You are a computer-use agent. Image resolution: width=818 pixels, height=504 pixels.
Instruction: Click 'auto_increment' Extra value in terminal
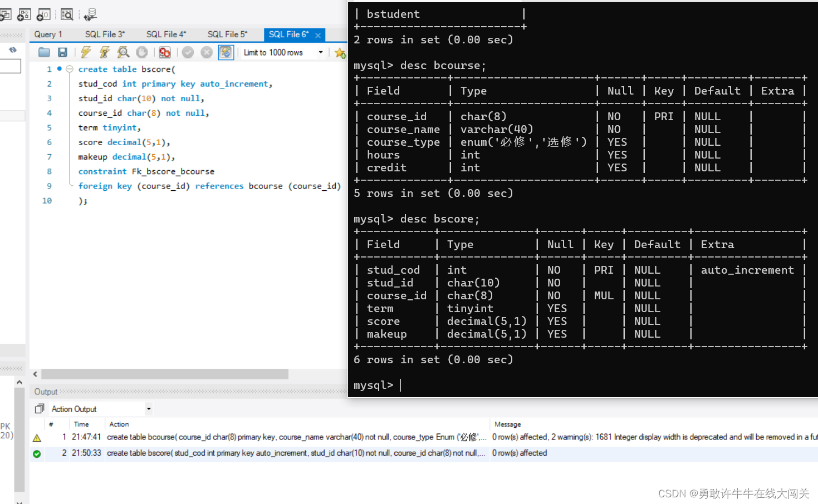747,270
